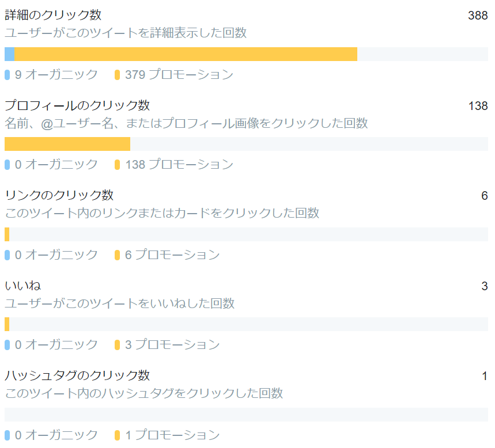The image size is (495, 448).
Task: Click the blue organic marker under 詳細のクリック数
Action: [7, 75]
